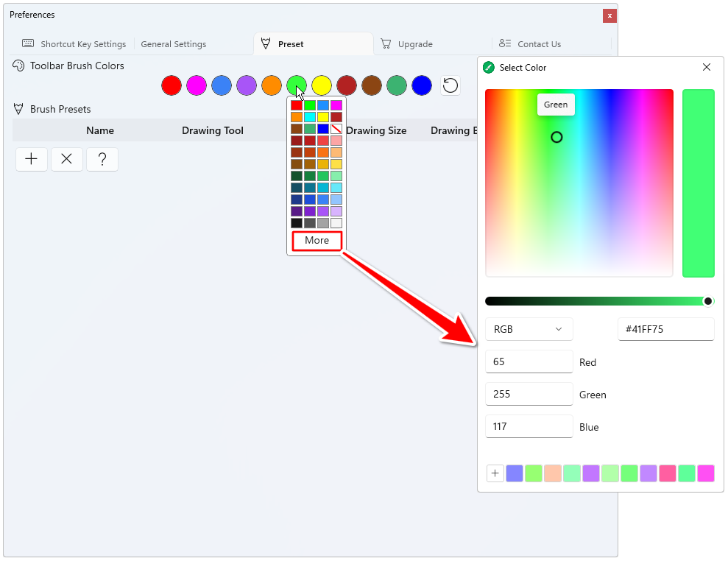Pick the top-left red swatch in palette popup
Image resolution: width=728 pixels, height=561 pixels.
click(296, 105)
